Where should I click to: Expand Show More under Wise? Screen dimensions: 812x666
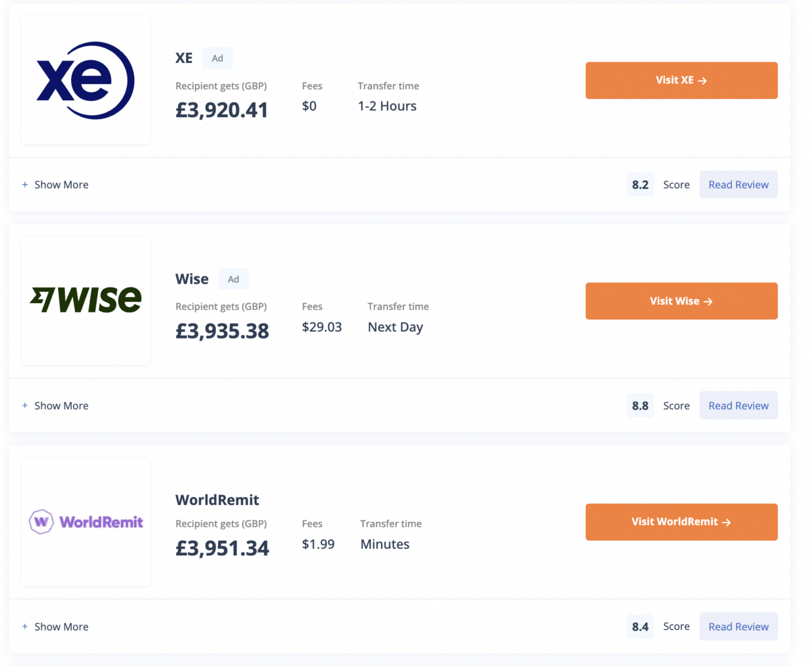tap(55, 405)
